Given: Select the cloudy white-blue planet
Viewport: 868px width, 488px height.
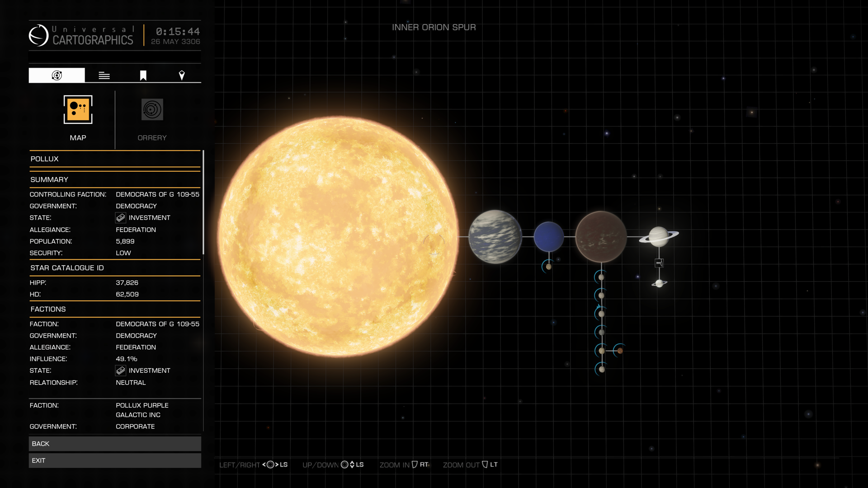Looking at the screenshot, I should (x=495, y=236).
